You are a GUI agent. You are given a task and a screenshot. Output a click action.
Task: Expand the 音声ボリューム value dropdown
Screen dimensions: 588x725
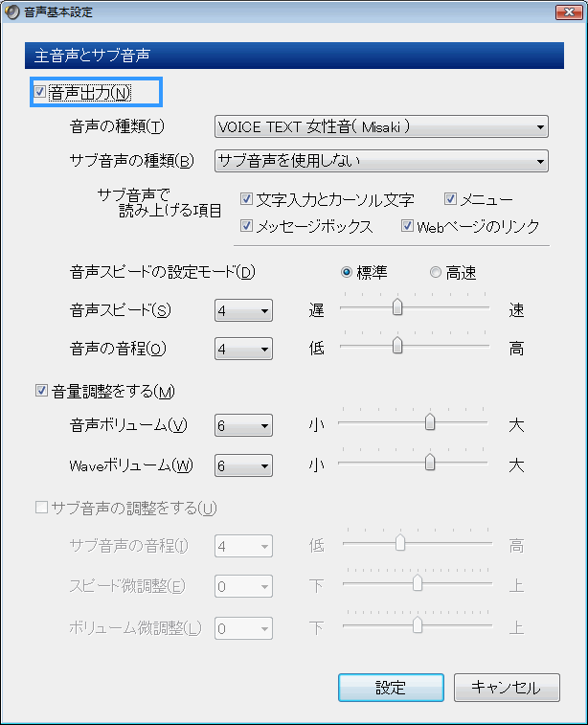tap(244, 425)
